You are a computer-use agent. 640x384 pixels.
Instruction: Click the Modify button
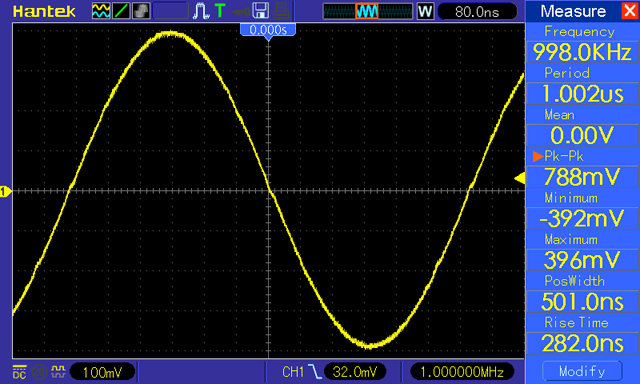[x=582, y=371]
